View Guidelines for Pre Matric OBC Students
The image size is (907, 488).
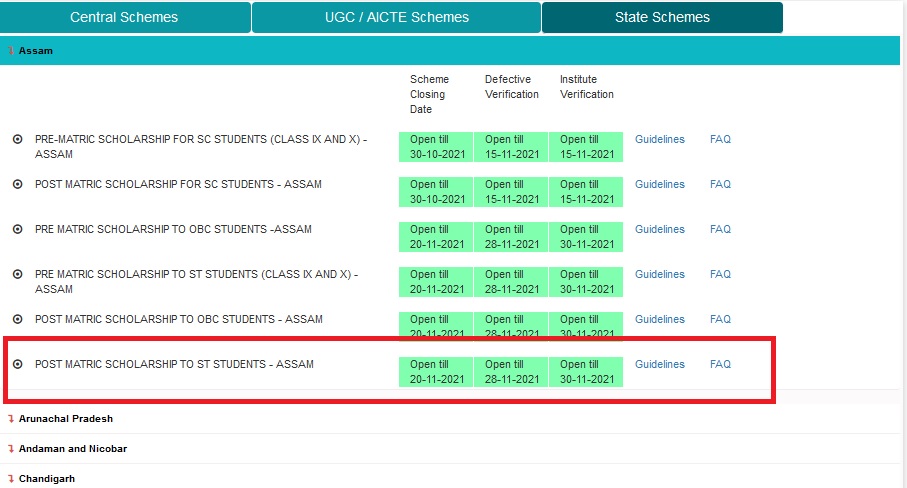tap(660, 230)
